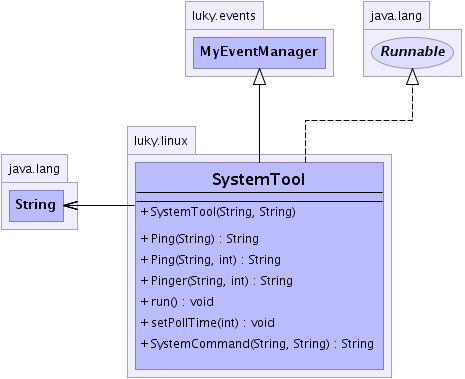Click the dashed realization line to Runnable
Image resolution: width=465 pixels, height=379 pixels.
(359, 120)
